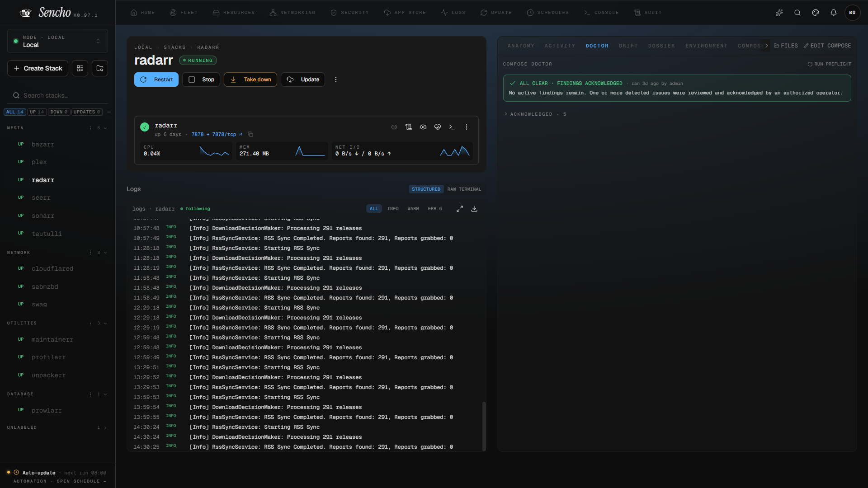Screen dimensions: 868x488
Task: Filter logs to ALL levels
Action: [x=374, y=209]
